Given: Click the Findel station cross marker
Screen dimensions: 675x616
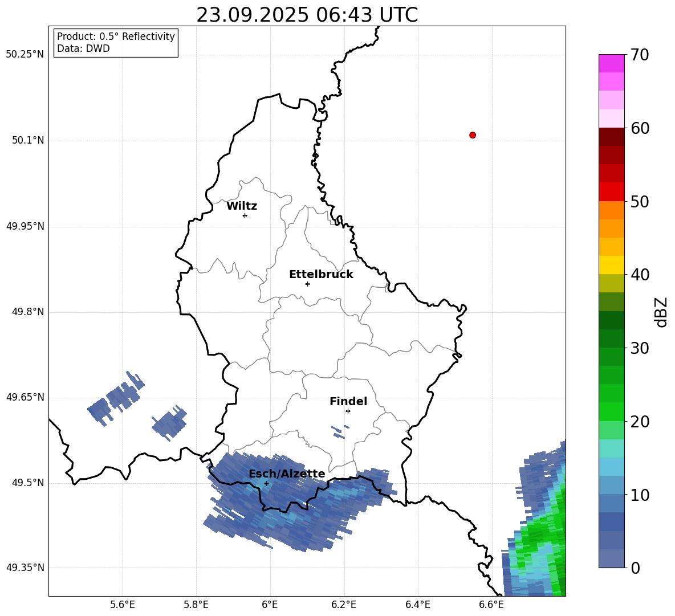Looking at the screenshot, I should coord(348,411).
